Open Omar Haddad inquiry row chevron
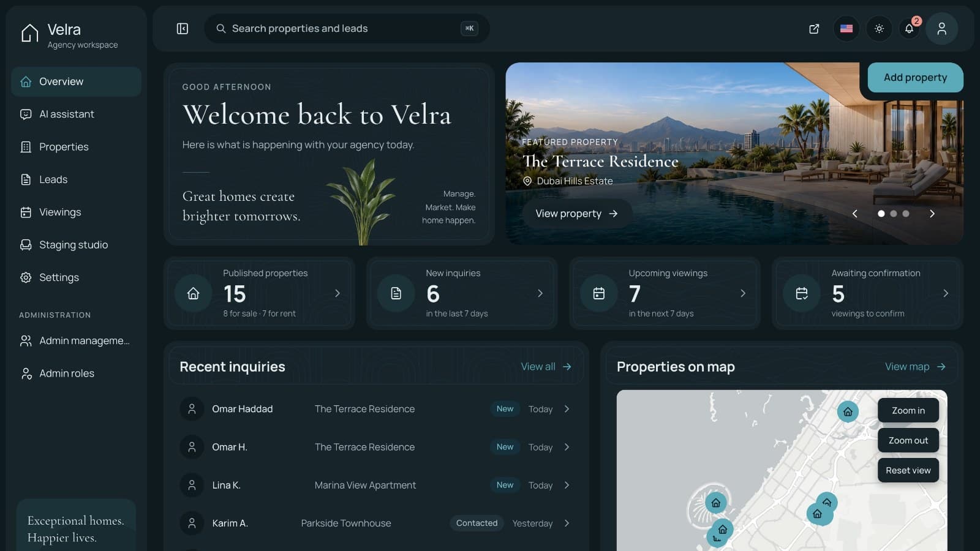The width and height of the screenshot is (980, 551). click(567, 409)
